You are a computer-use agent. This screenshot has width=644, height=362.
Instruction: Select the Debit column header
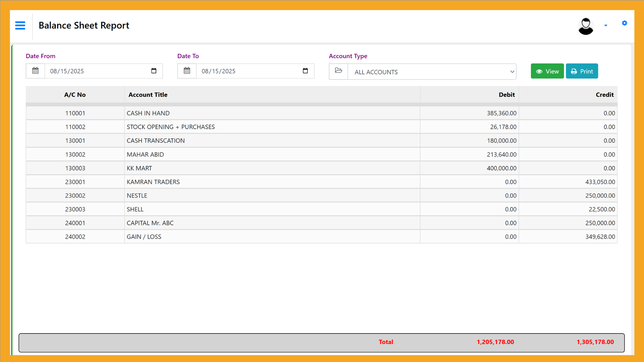[507, 95]
